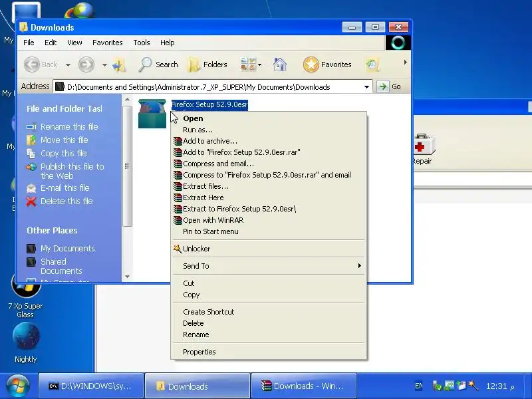Select Pin to Start menu
532x399 pixels.
[269, 231]
